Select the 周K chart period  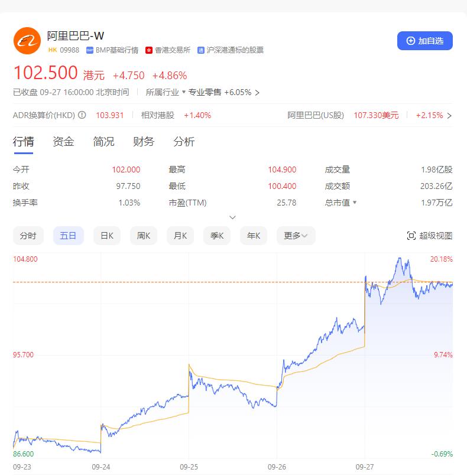pyautogui.click(x=144, y=236)
